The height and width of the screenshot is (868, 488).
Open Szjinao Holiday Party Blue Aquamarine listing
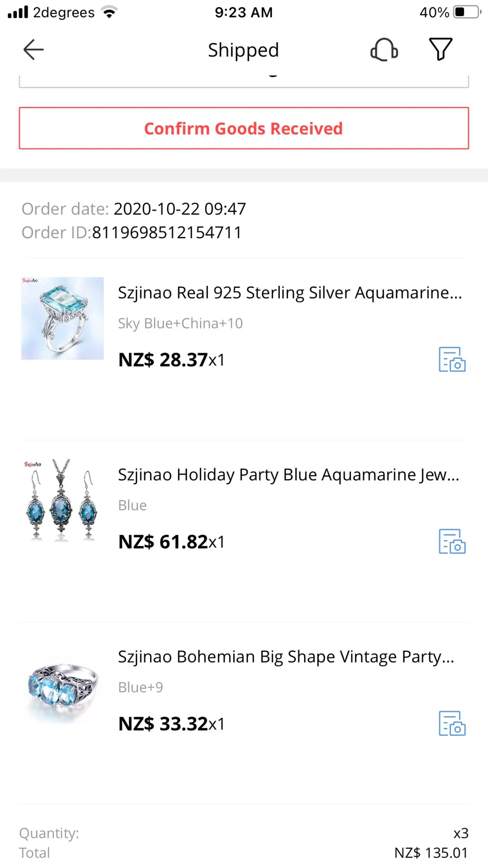tap(288, 475)
